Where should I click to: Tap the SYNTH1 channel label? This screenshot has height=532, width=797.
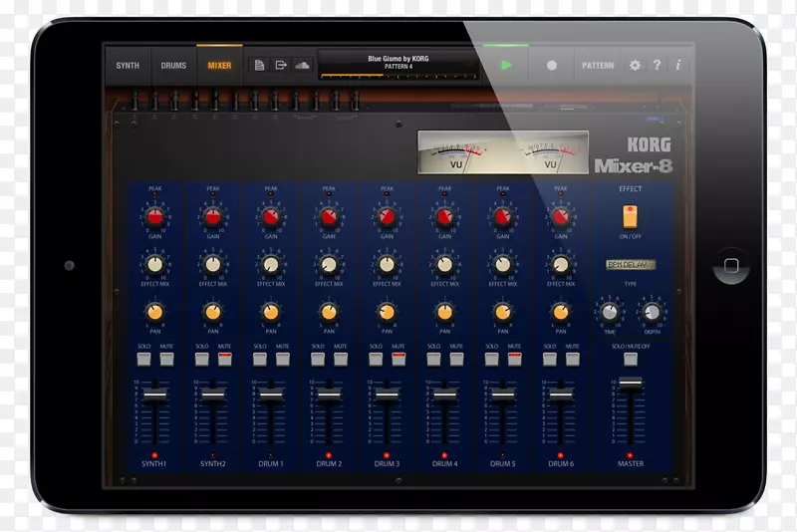click(154, 463)
